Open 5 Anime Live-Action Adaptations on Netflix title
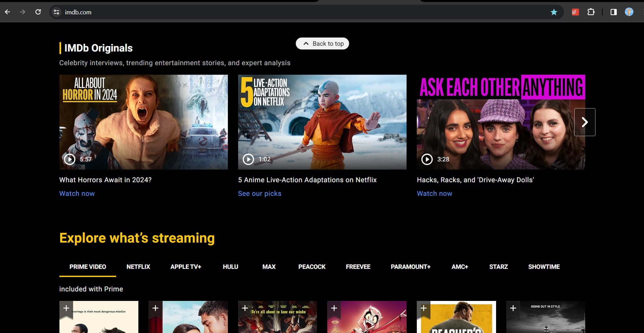This screenshot has width=644, height=333. point(307,180)
